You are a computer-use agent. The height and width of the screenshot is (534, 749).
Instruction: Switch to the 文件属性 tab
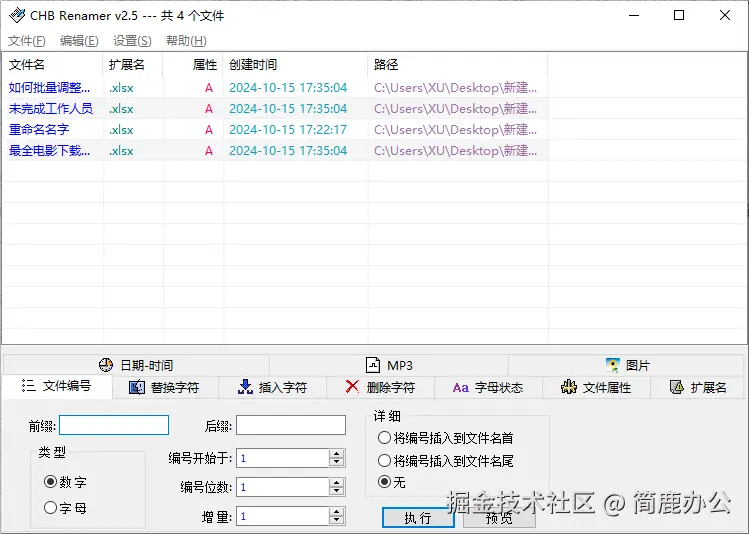(596, 387)
